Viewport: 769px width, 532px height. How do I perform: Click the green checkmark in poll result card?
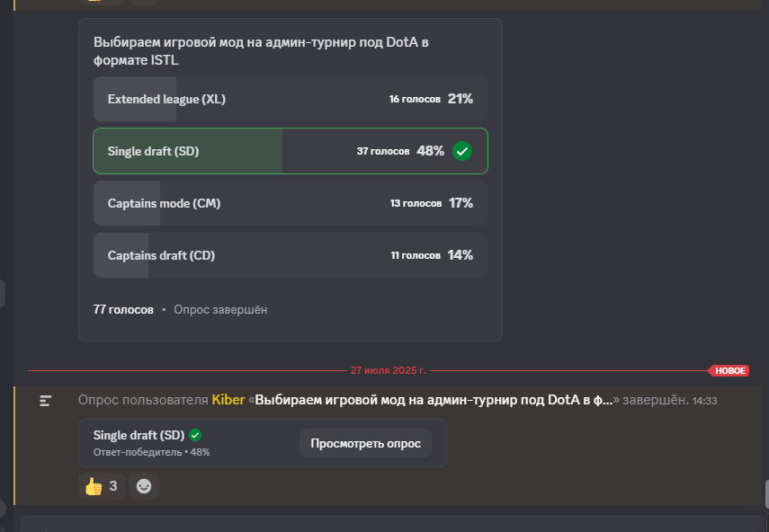pyautogui.click(x=195, y=435)
